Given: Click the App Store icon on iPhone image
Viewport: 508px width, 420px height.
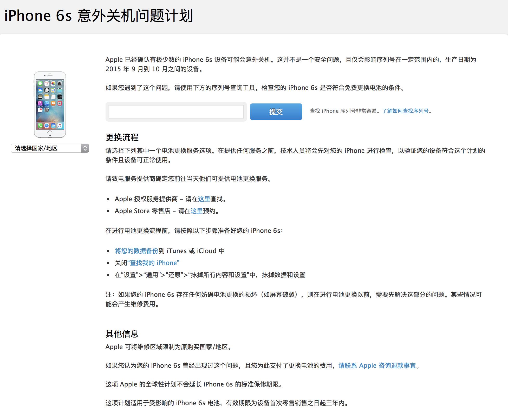Looking at the screenshot, I should click(47, 103).
